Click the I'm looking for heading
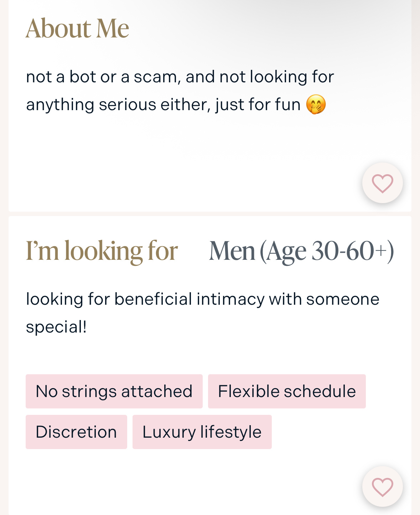Screen dimensions: 420x515 pos(102,251)
